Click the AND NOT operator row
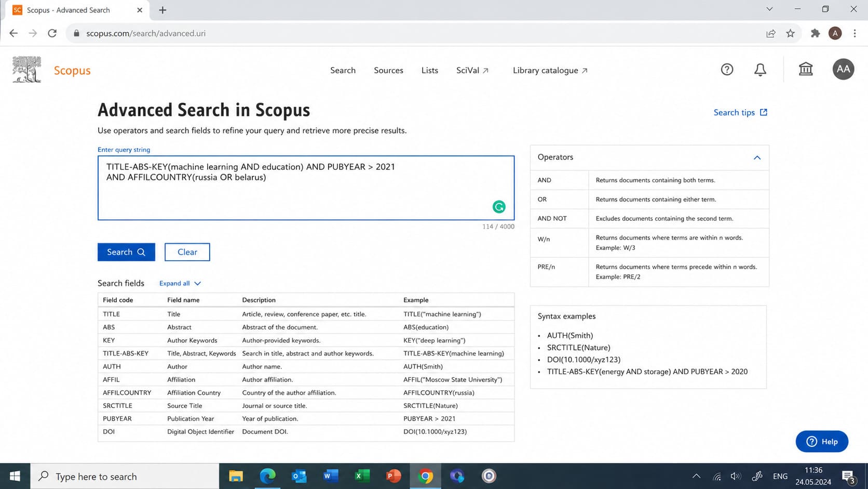Image resolution: width=868 pixels, height=489 pixels. (649, 218)
